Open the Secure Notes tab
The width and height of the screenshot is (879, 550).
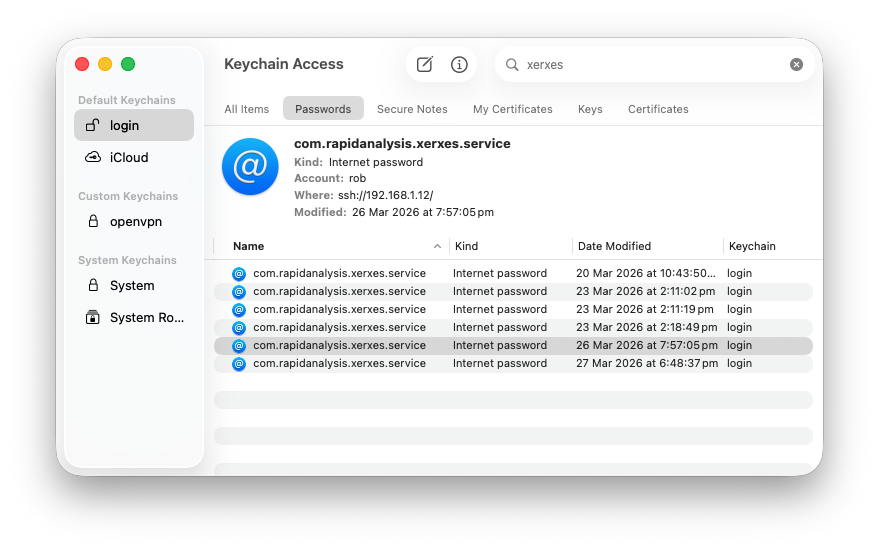click(x=412, y=109)
